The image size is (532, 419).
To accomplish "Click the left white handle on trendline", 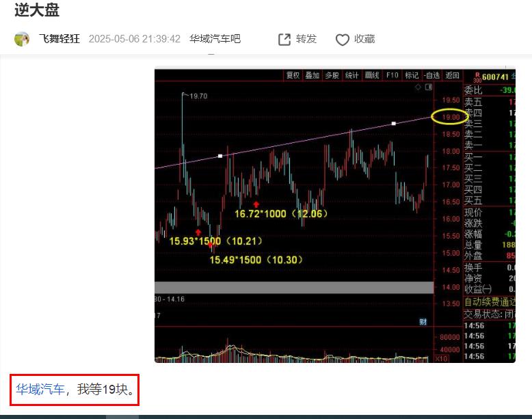I will [x=220, y=156].
